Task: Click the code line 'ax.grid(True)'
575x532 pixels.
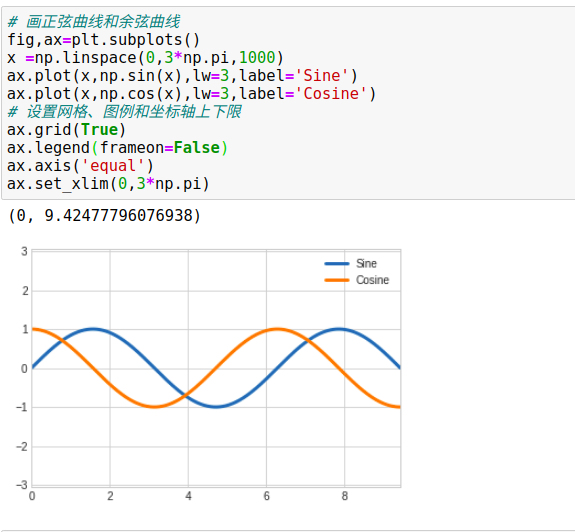Action: coord(67,130)
